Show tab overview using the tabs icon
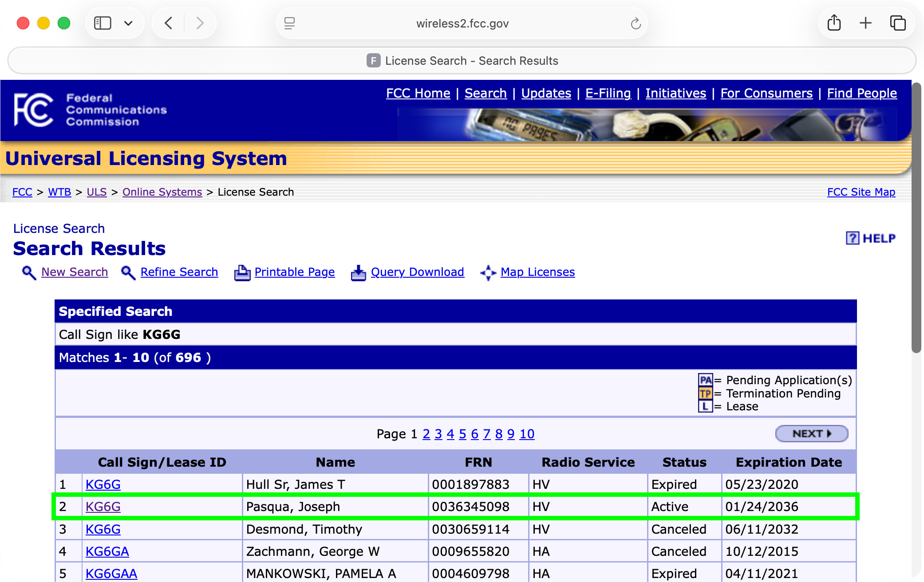Screen dimensions: 924x582 pos(898,23)
